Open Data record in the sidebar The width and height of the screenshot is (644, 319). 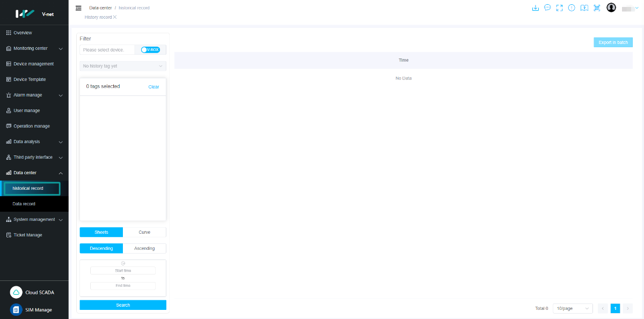[24, 204]
